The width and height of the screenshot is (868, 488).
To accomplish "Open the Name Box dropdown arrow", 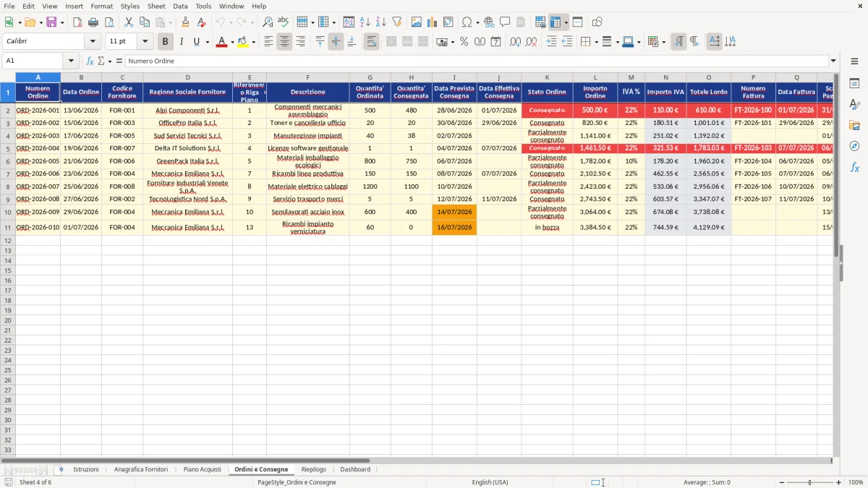I will pos(71,61).
